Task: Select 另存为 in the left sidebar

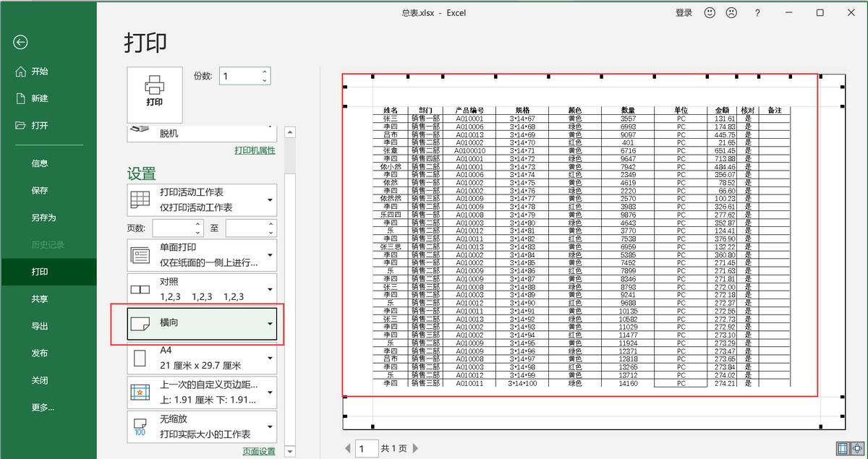Action: click(x=43, y=218)
